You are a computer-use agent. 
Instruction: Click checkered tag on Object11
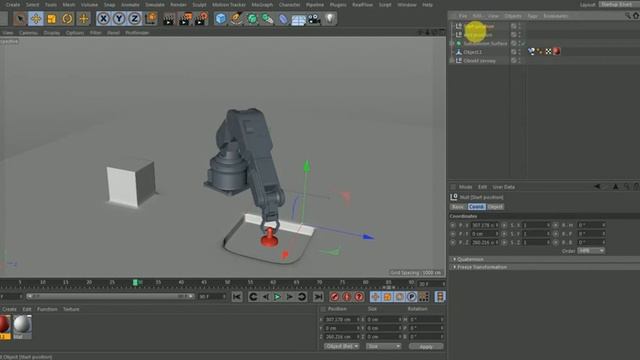click(x=549, y=51)
